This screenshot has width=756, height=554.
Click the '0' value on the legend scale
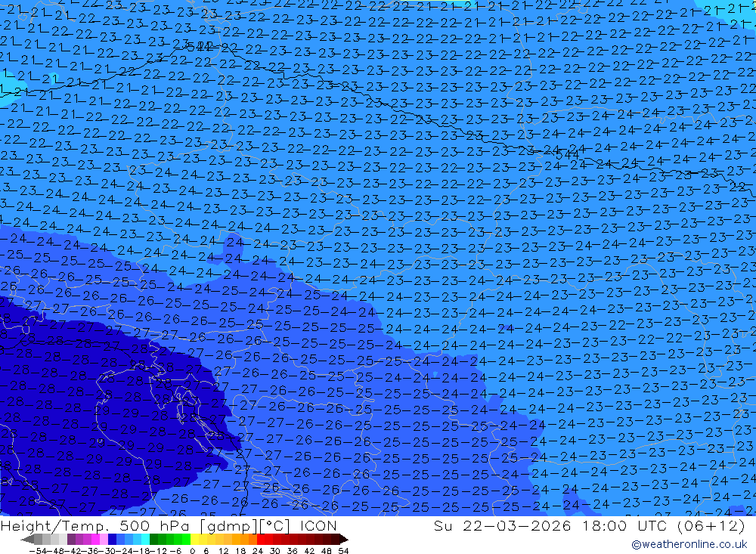[192, 551]
